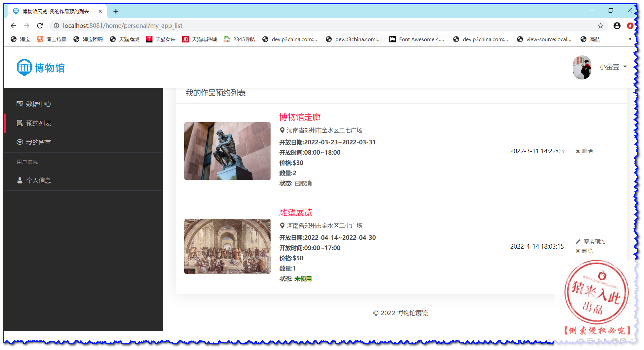Click the 已取消 status text
Viewport: 644px width, 350px height.
click(x=303, y=183)
